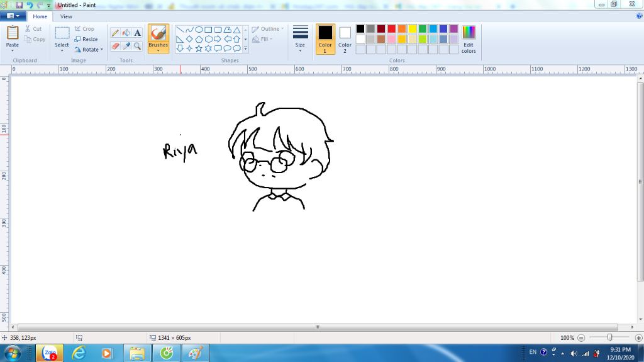Open Internet Explorer from the taskbar
Screen dimensions: 644x362
pyautogui.click(x=79, y=353)
